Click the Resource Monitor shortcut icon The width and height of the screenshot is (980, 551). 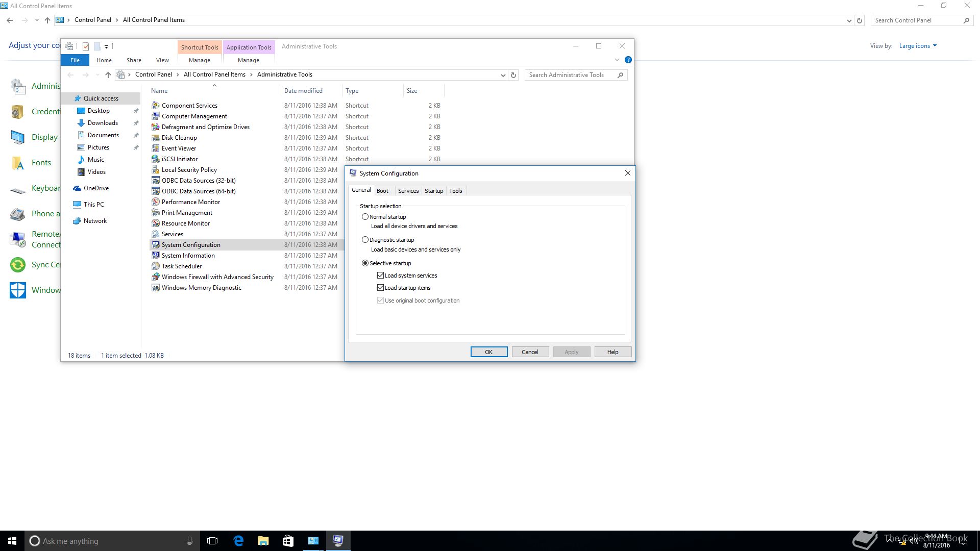click(x=156, y=223)
